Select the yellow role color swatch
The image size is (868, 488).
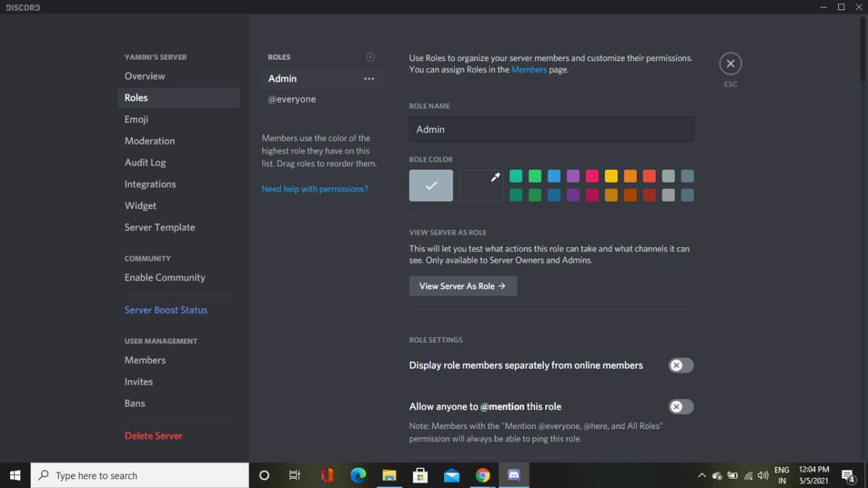[x=611, y=176]
